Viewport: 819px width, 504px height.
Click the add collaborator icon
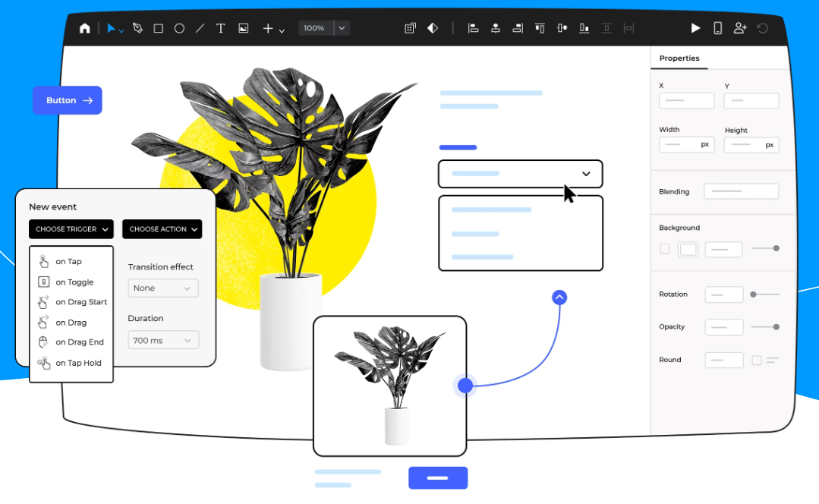pyautogui.click(x=739, y=28)
